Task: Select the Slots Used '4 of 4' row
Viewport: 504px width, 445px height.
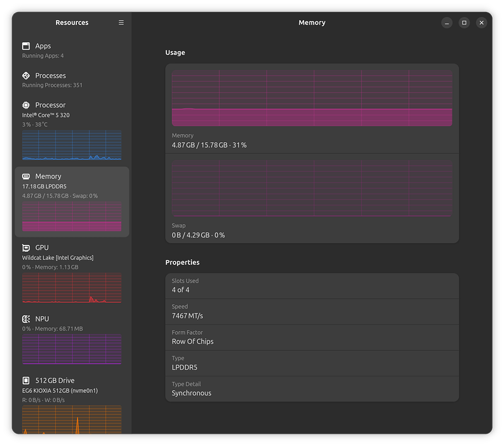Action: pos(312,286)
